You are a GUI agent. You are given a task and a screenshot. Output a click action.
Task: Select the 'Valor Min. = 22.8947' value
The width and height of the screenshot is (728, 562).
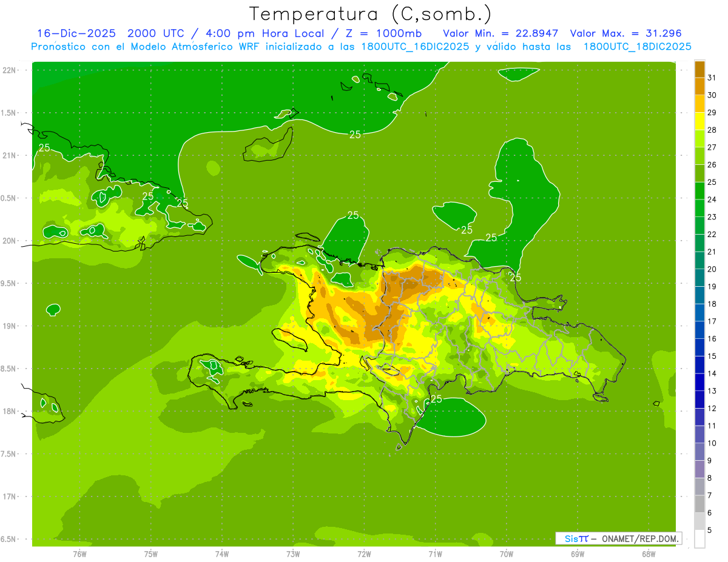500,33
